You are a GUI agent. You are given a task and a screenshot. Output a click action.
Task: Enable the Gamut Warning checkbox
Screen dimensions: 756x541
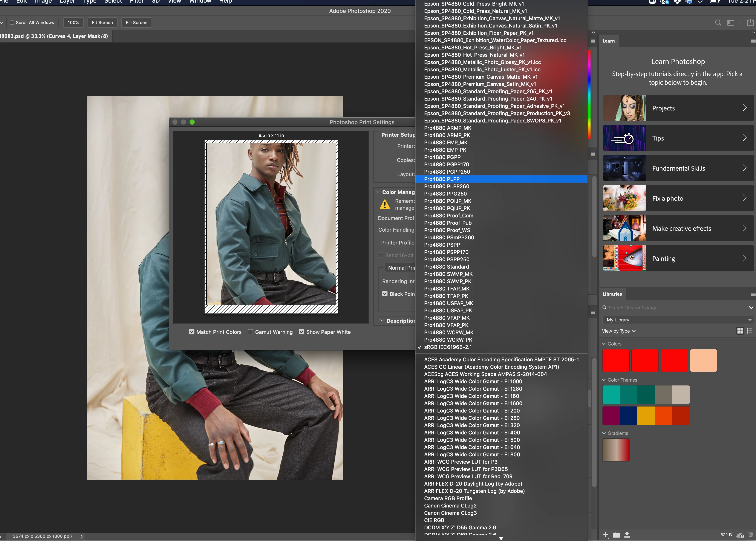pos(250,332)
